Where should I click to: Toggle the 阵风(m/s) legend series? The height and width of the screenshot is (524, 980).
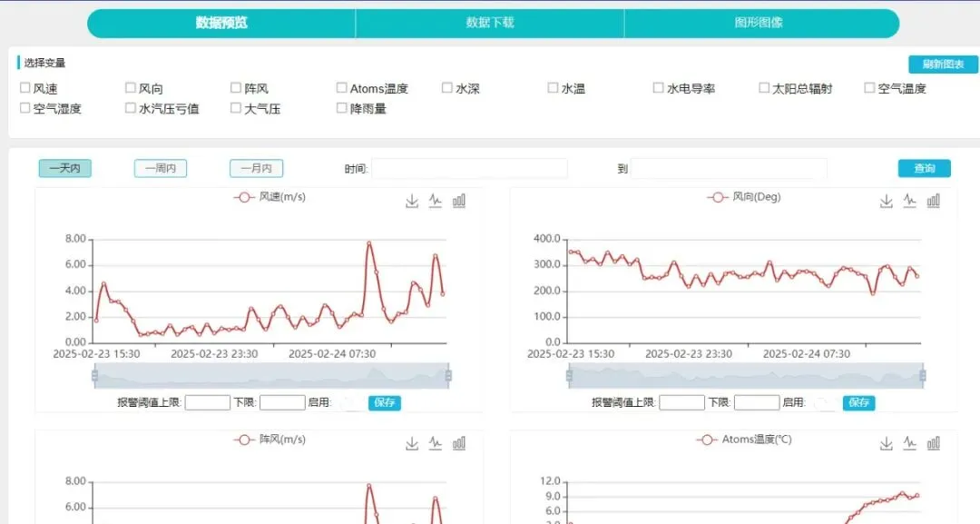[269, 440]
